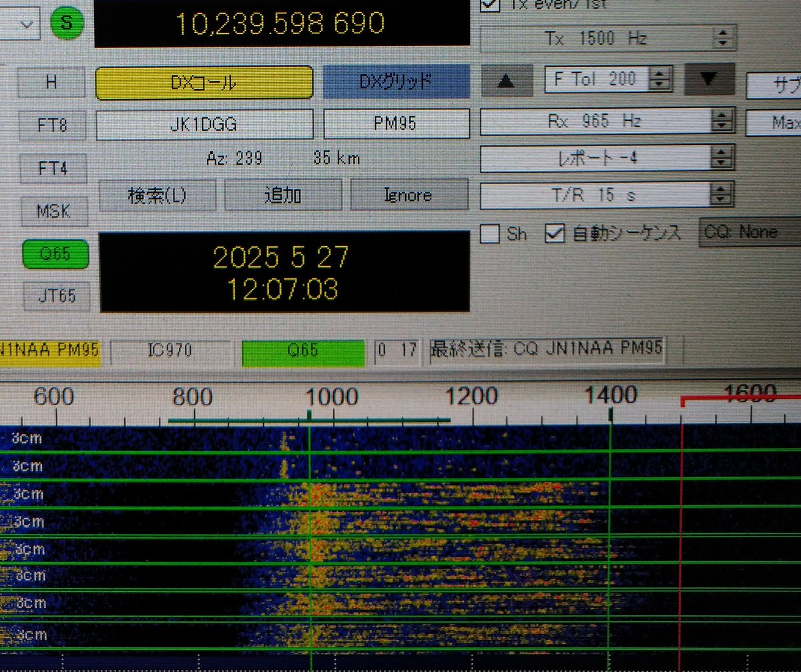
Task: Adjust the レポート -4 spinner arrows
Action: pyautogui.click(x=722, y=158)
